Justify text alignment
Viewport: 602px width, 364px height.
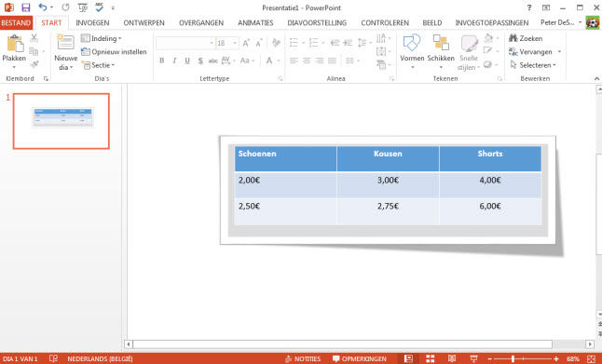(332, 61)
